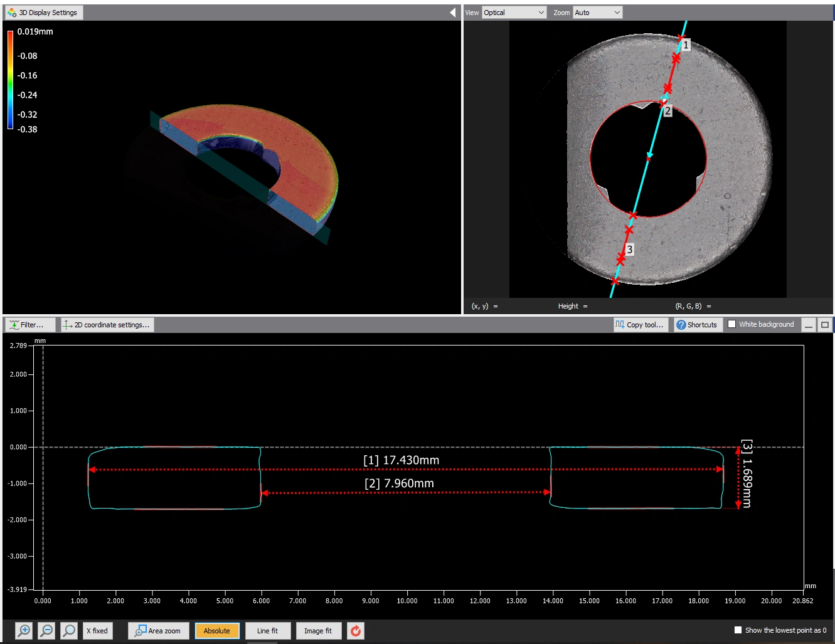Open the View Optical dropdown
This screenshot has height=644, width=835.
point(514,13)
